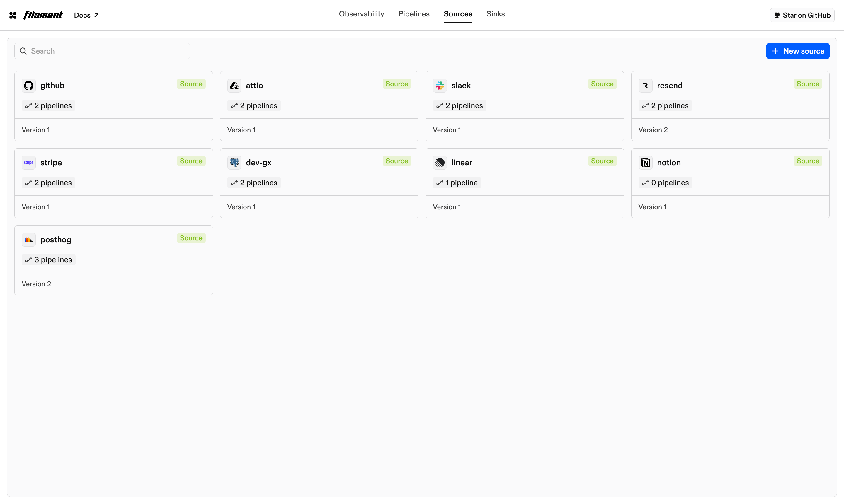
Task: Click pipeline icon on the github card
Action: [28, 105]
